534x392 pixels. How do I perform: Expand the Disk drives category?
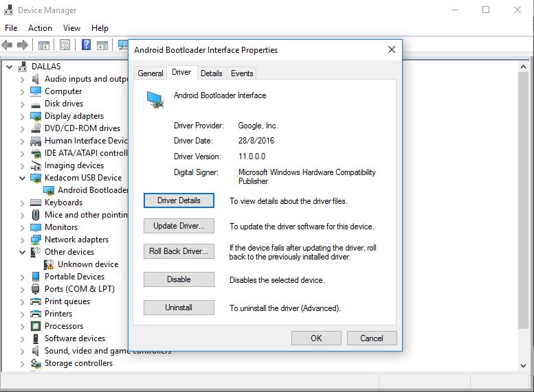pos(23,104)
